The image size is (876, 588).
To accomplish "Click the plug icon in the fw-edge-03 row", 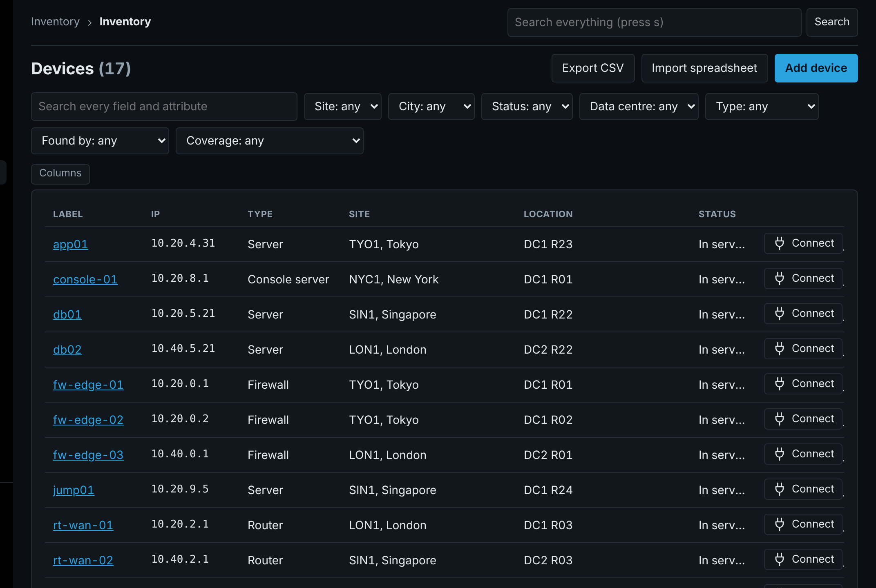I will [x=779, y=454].
